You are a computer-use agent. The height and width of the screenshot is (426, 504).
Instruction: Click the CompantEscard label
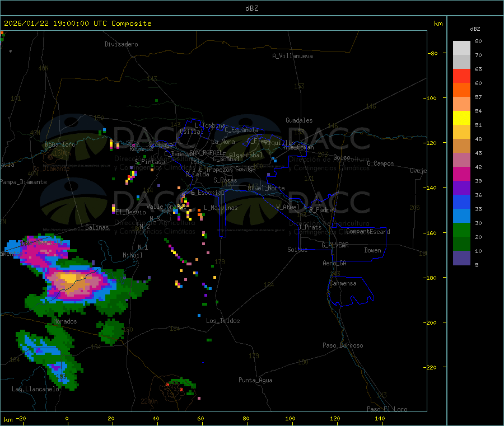tap(368, 232)
